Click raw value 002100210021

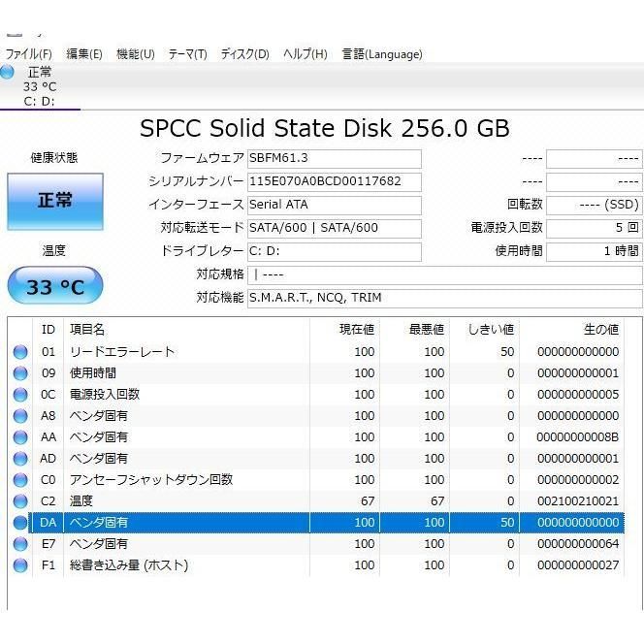(x=578, y=501)
